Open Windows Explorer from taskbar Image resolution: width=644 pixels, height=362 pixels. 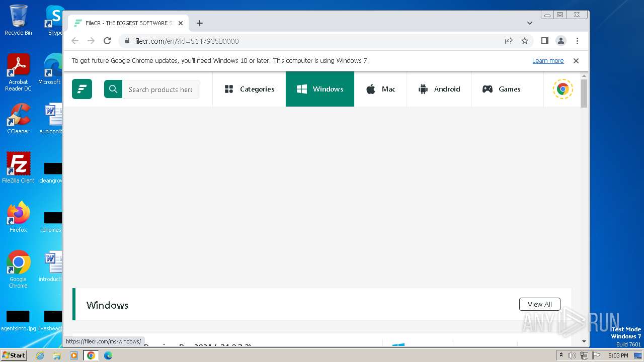coord(57,355)
